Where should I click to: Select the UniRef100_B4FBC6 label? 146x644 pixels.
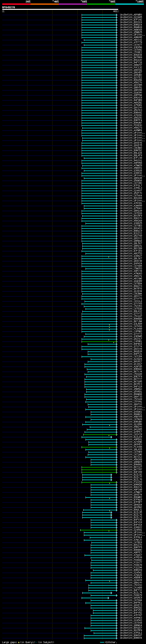131,344
